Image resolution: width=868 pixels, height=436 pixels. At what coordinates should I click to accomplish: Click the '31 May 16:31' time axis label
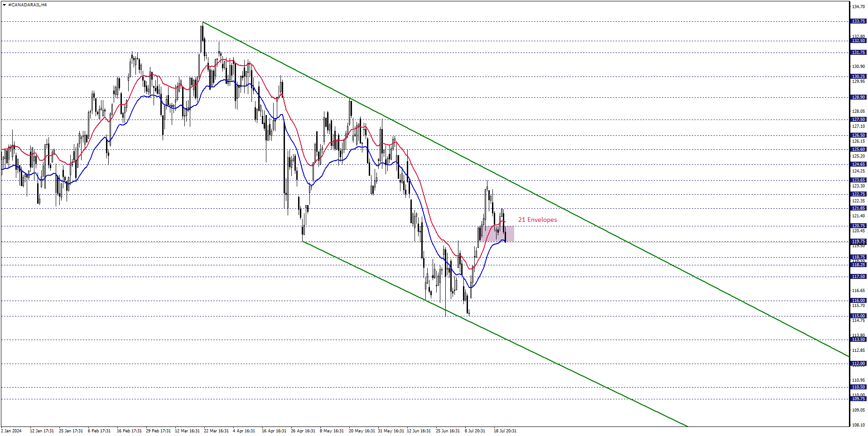[x=391, y=431]
